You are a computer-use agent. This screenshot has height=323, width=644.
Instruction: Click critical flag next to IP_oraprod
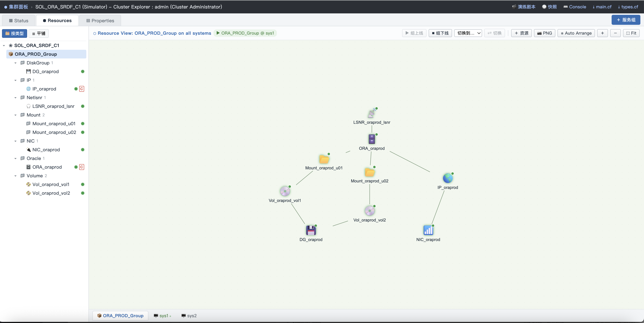click(x=81, y=89)
